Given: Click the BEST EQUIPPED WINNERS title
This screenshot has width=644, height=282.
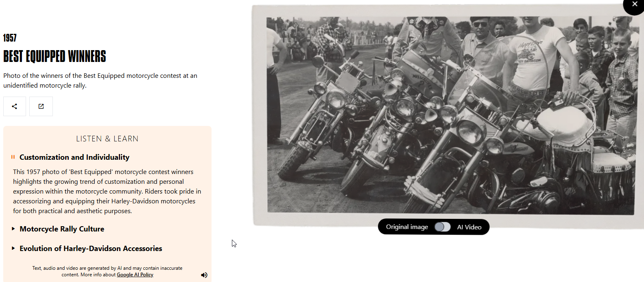Looking at the screenshot, I should pos(55,56).
